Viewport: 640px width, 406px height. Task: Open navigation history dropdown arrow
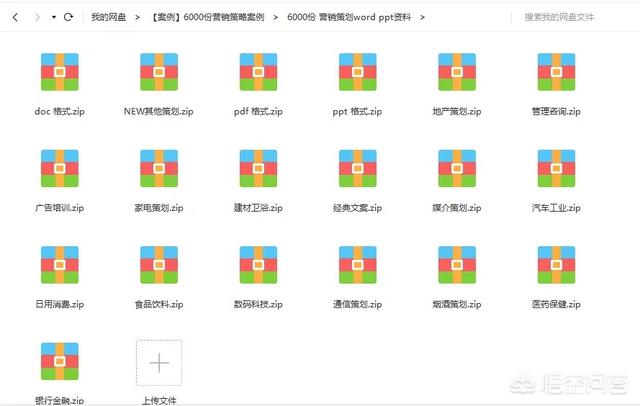[x=54, y=18]
